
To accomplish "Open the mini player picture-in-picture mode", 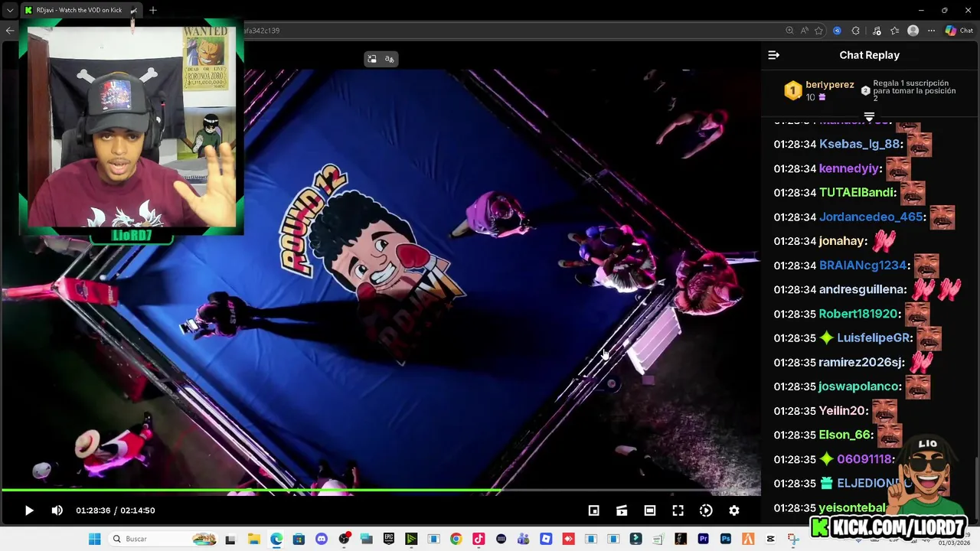I will tap(593, 510).
